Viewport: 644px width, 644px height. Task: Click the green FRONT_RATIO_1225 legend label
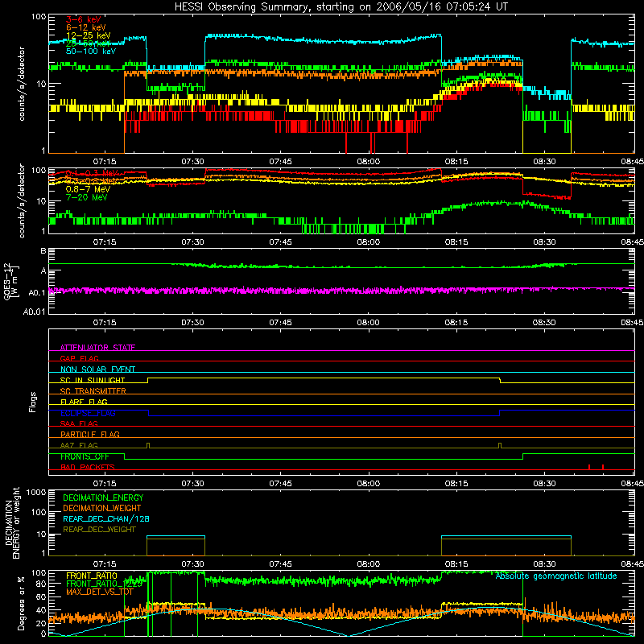[x=104, y=584]
